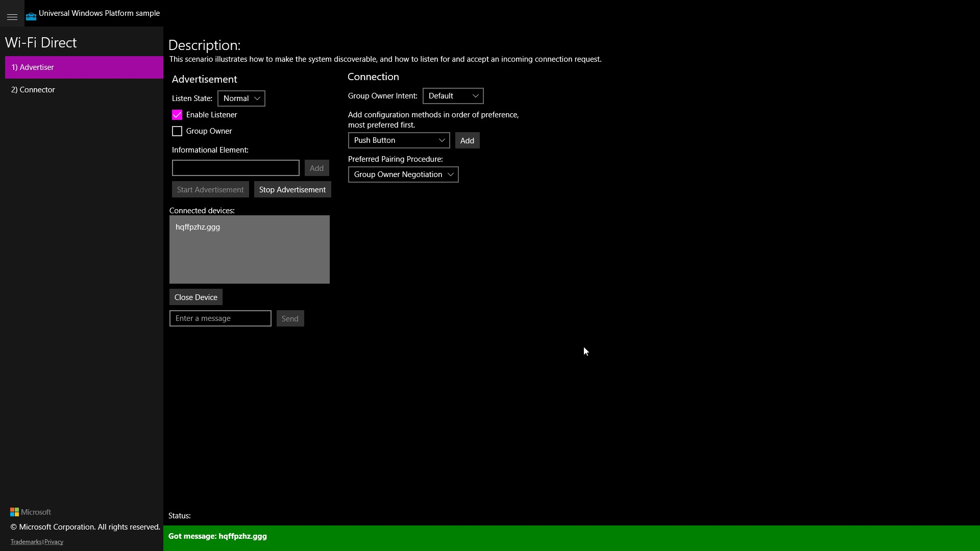Open the Trademarks link
This screenshot has height=551, width=980.
26,542
